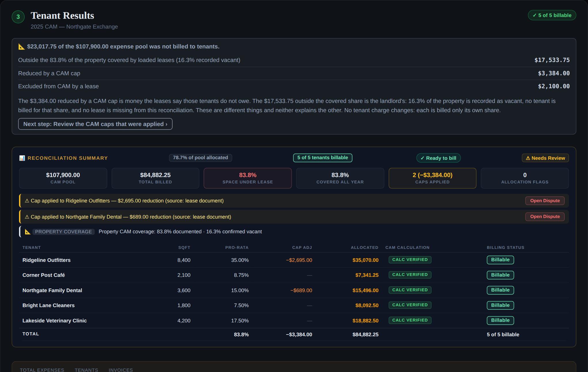
Task: Click the $18,882.50 allocated amount
Action: pos(365,321)
